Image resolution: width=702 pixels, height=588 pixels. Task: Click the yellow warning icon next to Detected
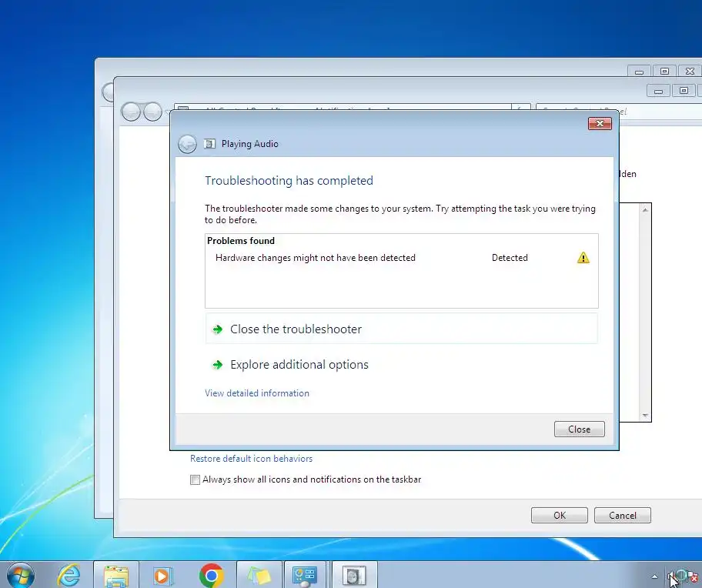click(583, 258)
